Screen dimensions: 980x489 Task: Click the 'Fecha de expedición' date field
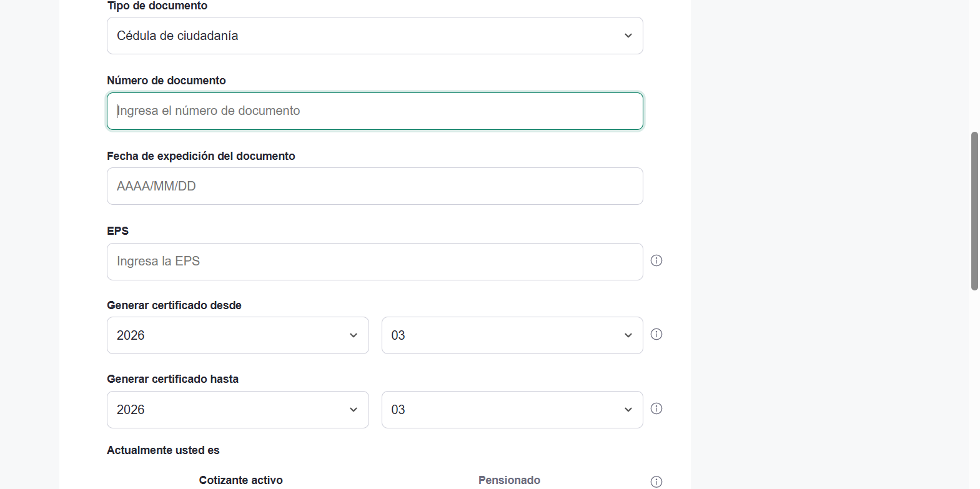(x=375, y=186)
